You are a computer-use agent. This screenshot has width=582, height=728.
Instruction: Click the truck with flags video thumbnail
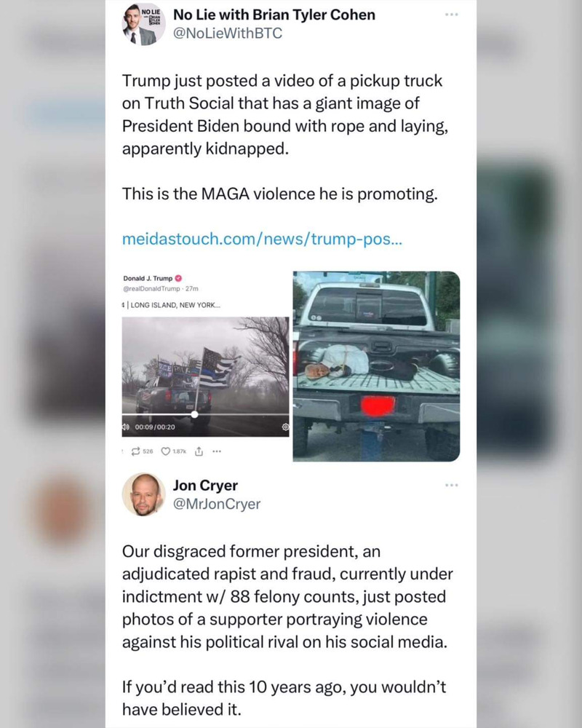coord(205,376)
